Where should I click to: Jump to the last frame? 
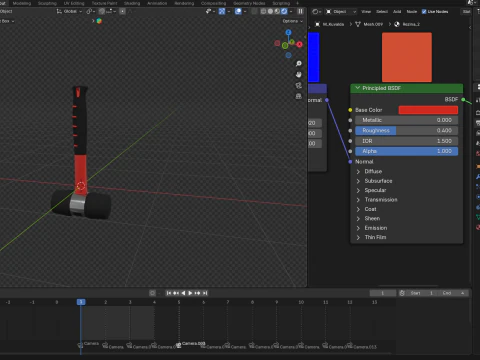pyautogui.click(x=205, y=293)
